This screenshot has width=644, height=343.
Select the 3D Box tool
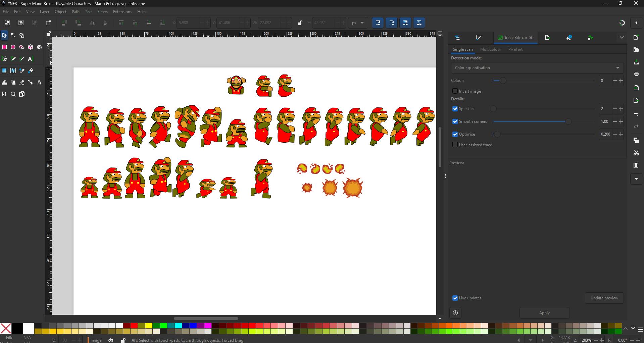(x=31, y=47)
